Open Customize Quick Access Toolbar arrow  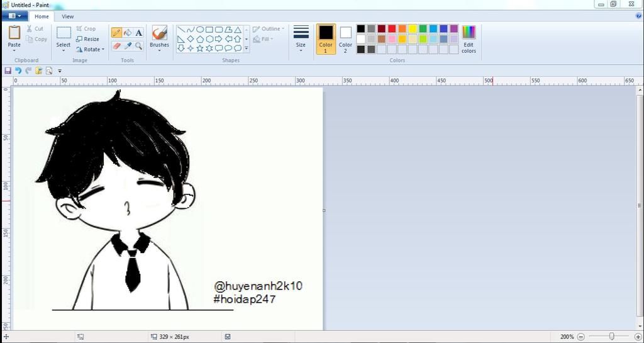coord(60,71)
